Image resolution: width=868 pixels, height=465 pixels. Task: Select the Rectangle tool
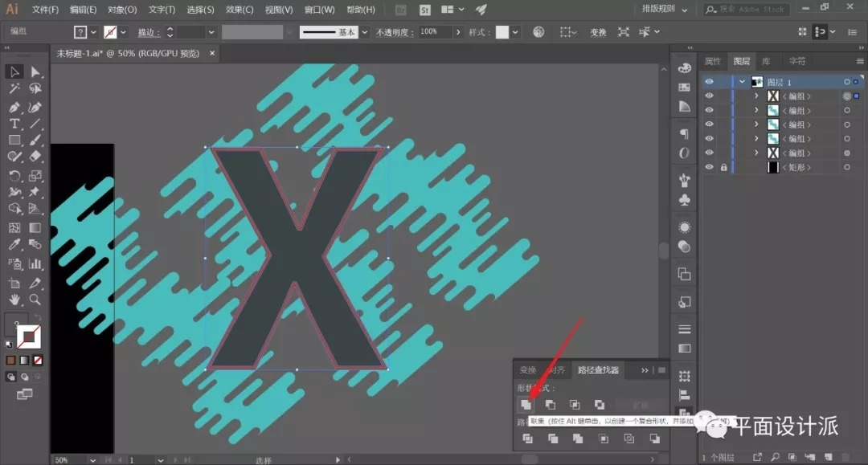coord(14,141)
